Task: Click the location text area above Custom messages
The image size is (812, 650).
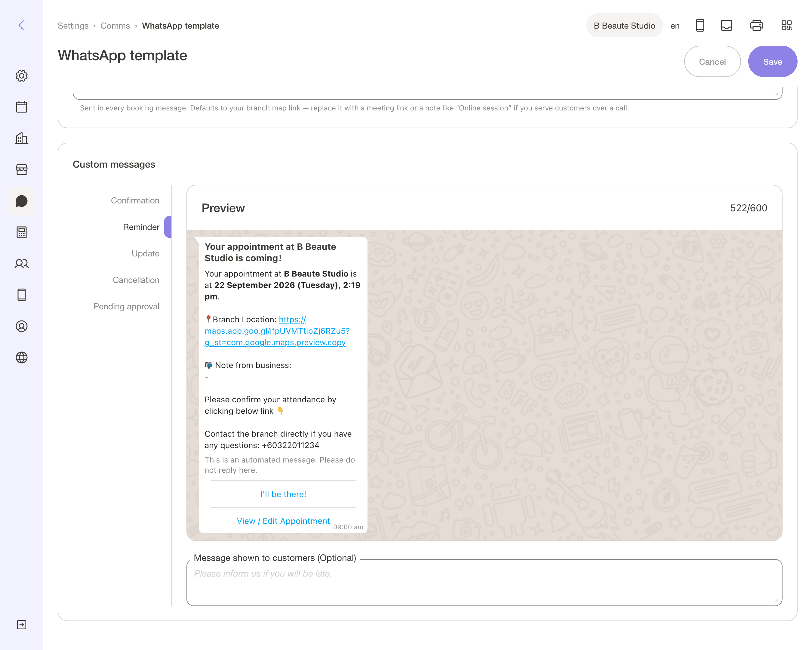Action: pos(427,93)
